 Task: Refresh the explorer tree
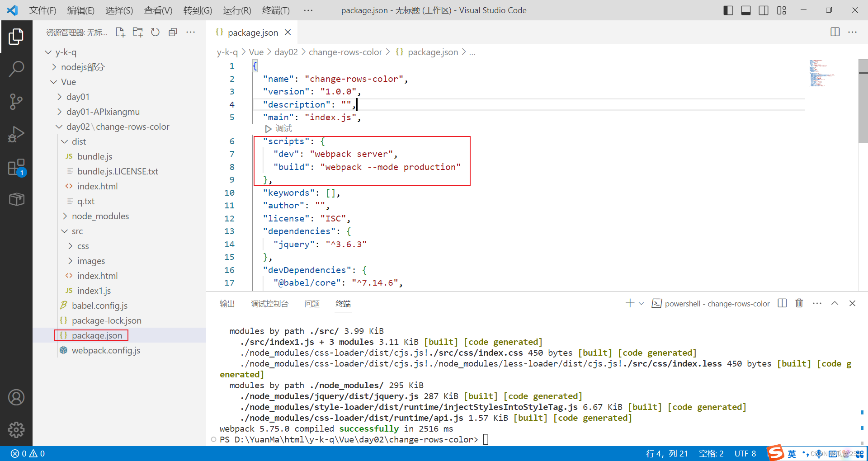[x=156, y=32]
